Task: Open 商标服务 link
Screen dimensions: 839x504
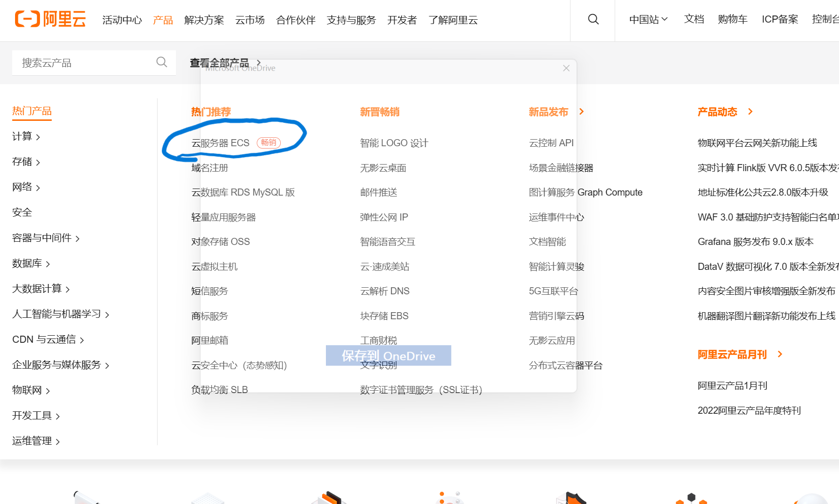Action: [x=210, y=316]
